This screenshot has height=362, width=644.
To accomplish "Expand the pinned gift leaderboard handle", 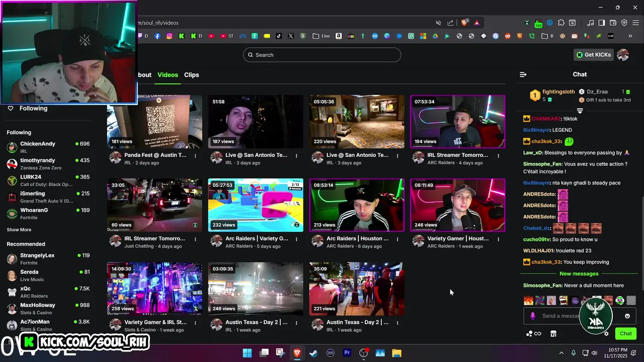I will [x=580, y=110].
